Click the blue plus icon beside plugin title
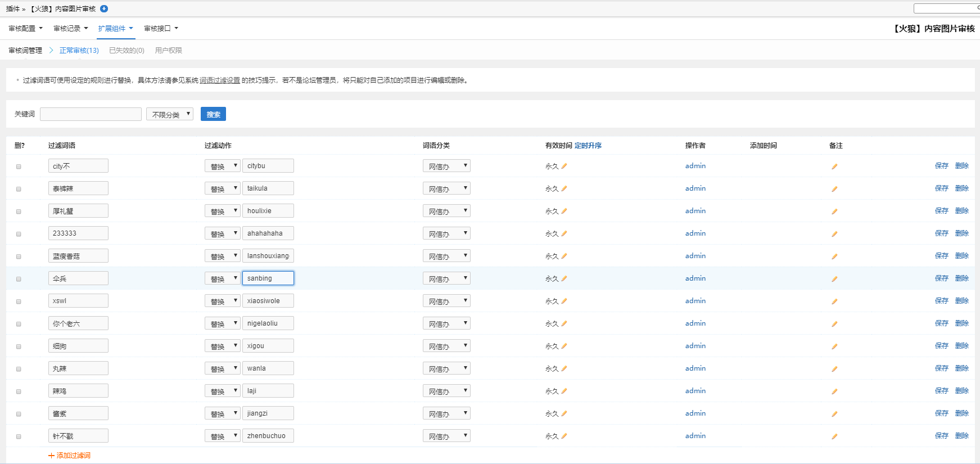This screenshot has height=464, width=980. coord(104,8)
